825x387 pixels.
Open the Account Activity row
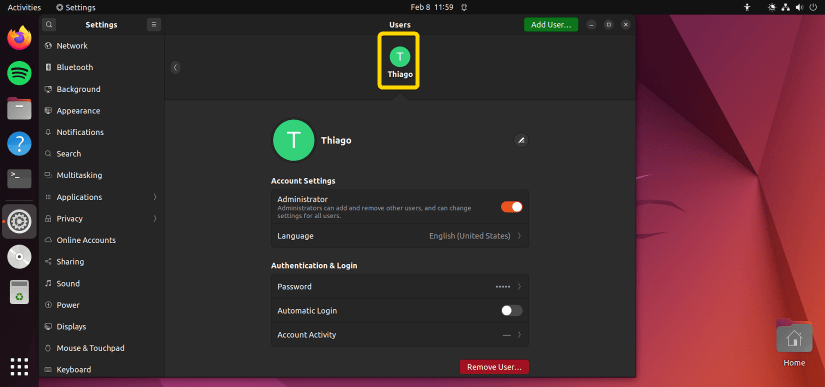[x=400, y=335]
